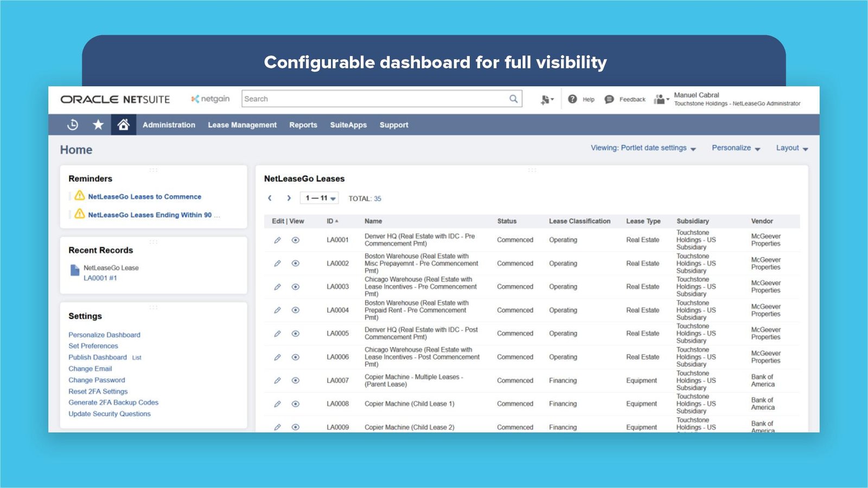Image resolution: width=868 pixels, height=488 pixels.
Task: View lease LA0007 with eye icon
Action: 296,381
